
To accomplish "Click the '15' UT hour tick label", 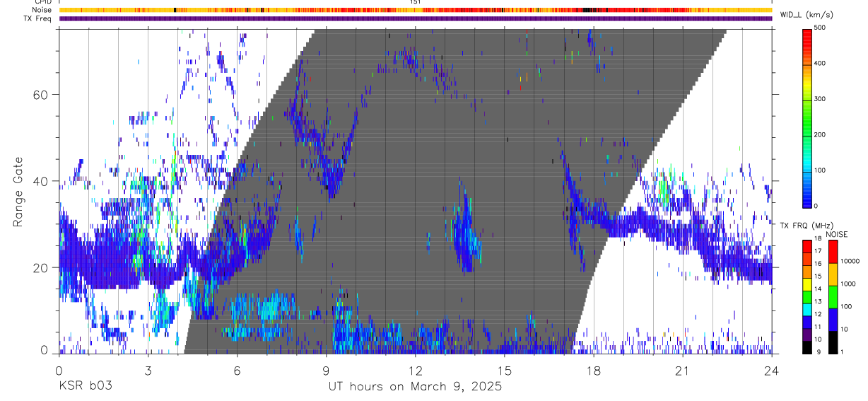I will coord(505,371).
